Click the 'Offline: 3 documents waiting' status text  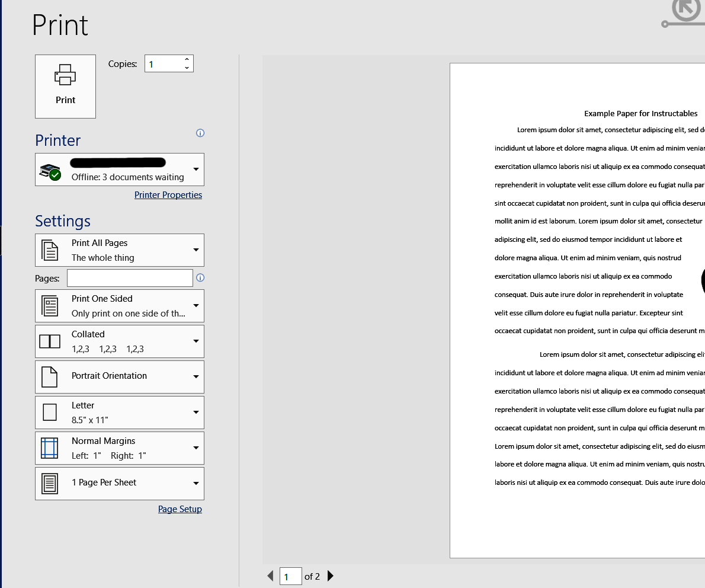pyautogui.click(x=128, y=177)
